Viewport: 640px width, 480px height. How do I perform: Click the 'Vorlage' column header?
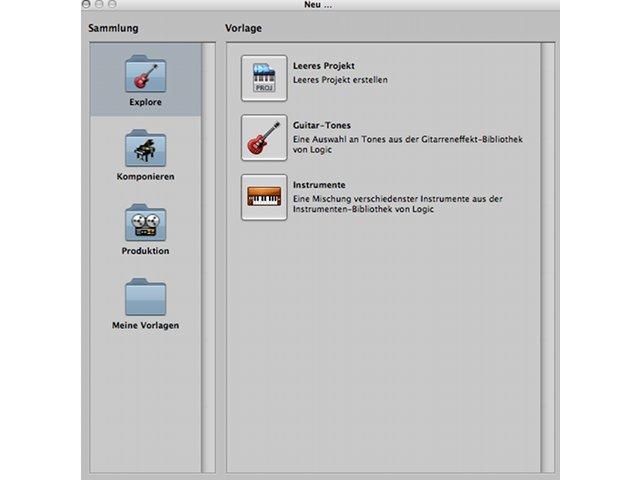(x=243, y=28)
